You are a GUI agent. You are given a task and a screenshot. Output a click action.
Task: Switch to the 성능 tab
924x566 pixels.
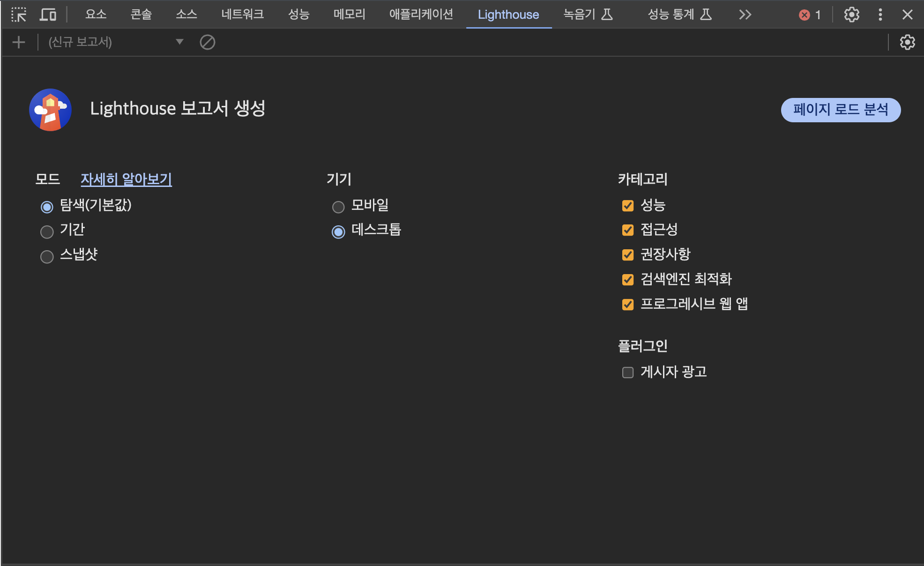(299, 15)
